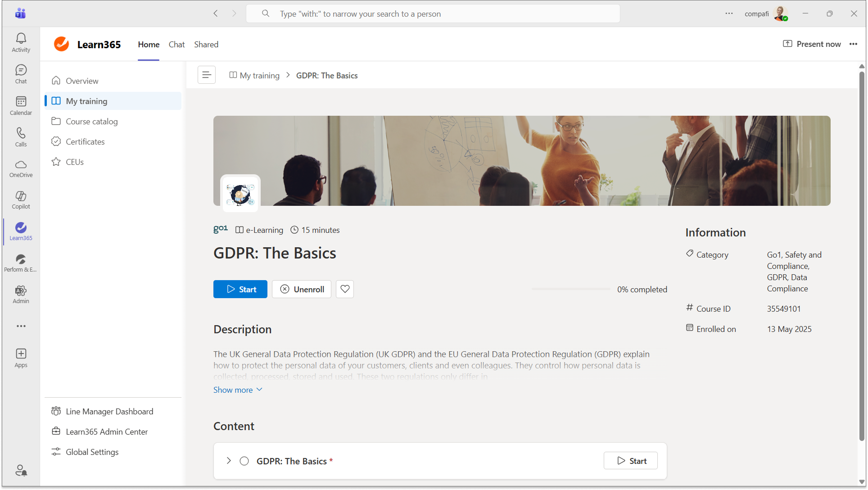
Task: Open the more options menu beside Present now
Action: (853, 44)
